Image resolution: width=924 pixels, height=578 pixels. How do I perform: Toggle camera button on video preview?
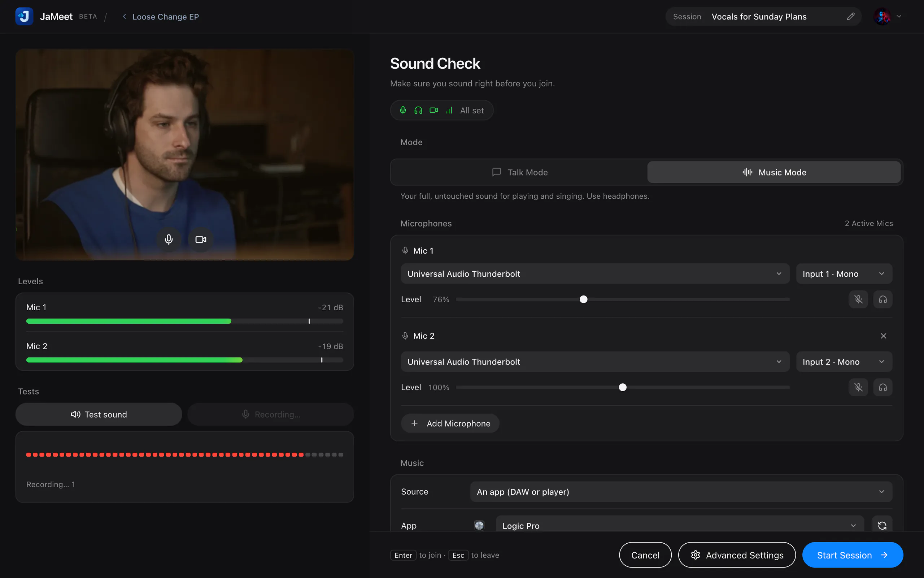pos(200,239)
